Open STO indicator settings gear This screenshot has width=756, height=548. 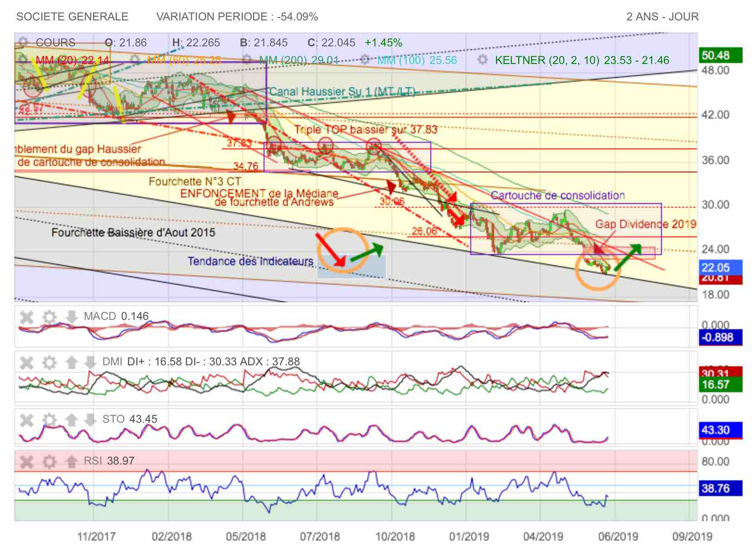(x=49, y=420)
